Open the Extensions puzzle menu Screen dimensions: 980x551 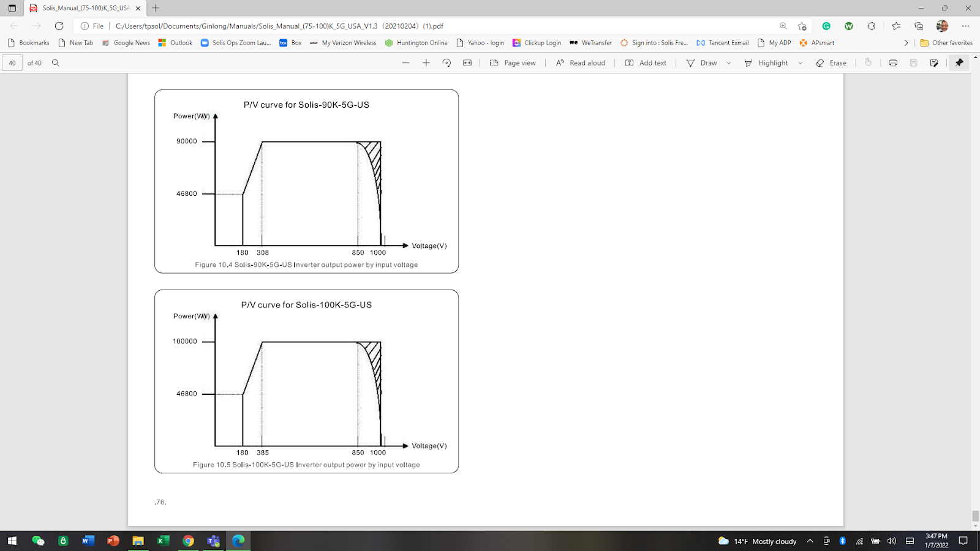[x=871, y=26]
